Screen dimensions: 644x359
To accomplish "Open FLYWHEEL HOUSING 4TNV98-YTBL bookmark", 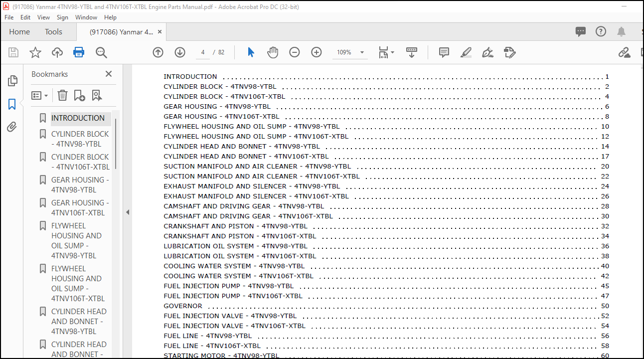I will 76,241.
